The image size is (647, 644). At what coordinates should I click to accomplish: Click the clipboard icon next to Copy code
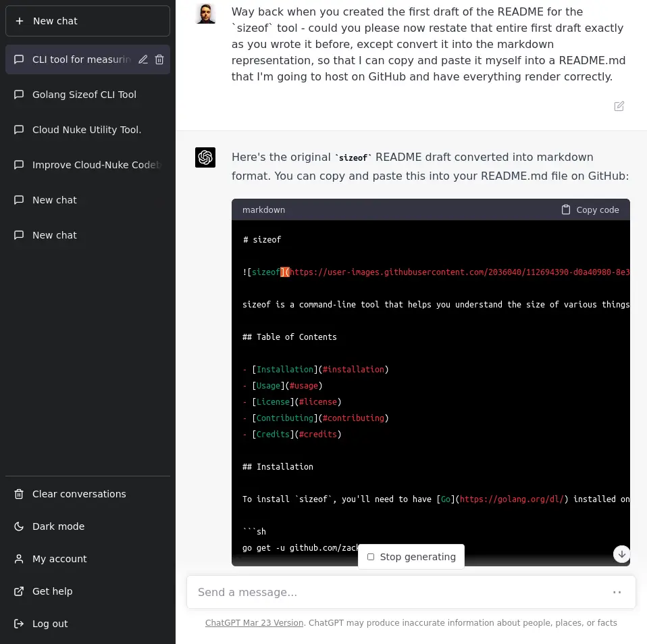(566, 210)
